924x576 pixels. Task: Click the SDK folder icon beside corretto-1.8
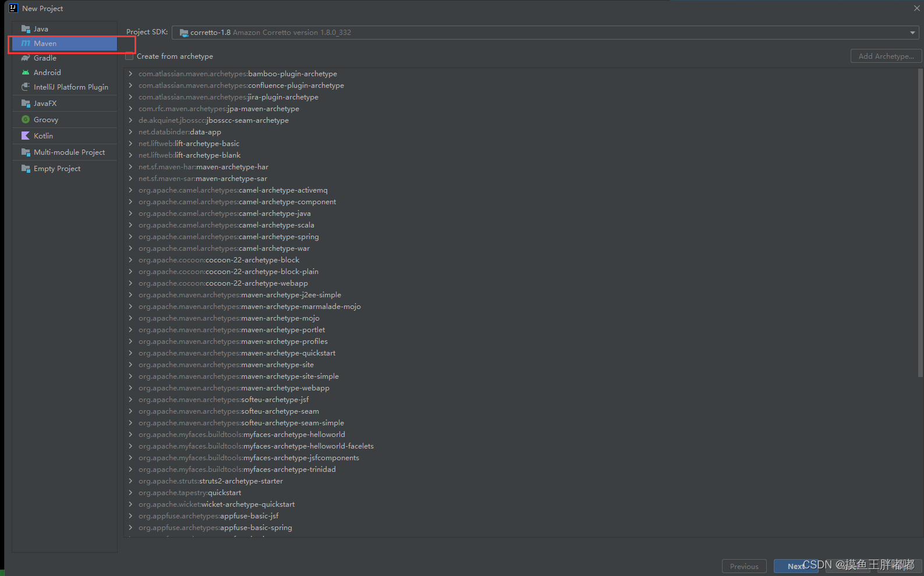click(x=184, y=33)
